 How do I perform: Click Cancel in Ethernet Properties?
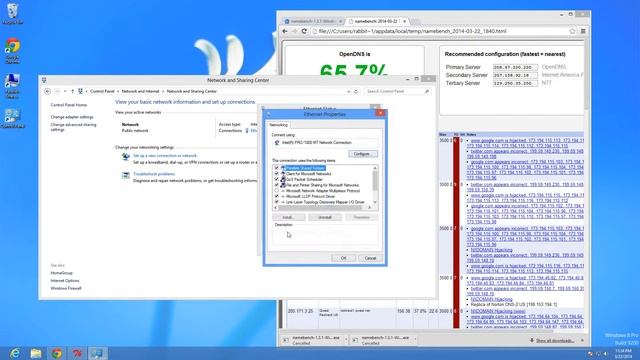pos(370,258)
